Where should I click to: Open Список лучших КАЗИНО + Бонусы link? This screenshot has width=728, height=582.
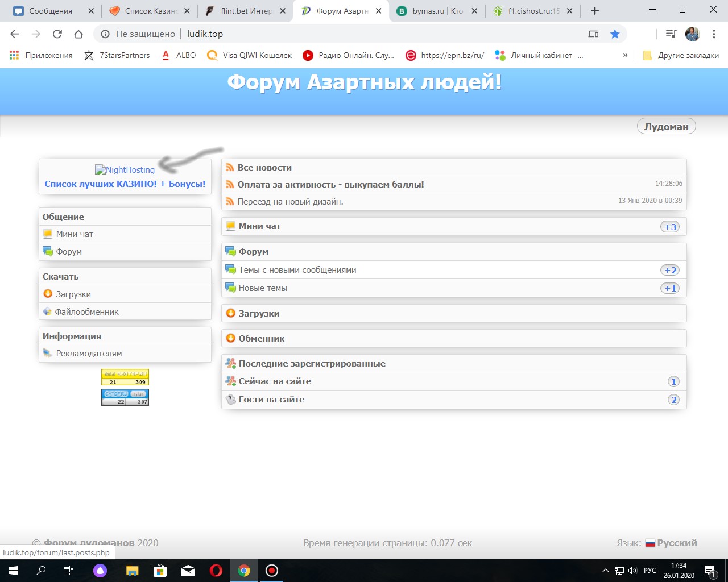(x=125, y=184)
